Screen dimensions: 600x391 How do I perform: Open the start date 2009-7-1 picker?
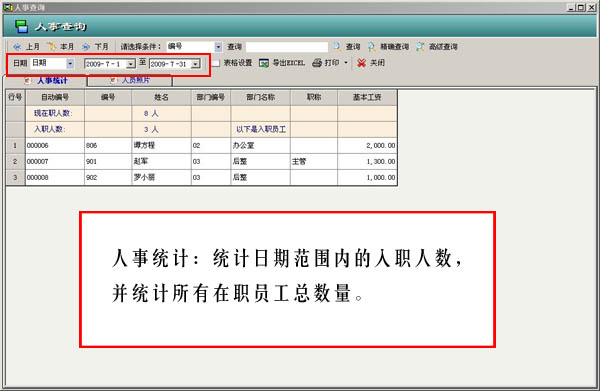[x=130, y=64]
